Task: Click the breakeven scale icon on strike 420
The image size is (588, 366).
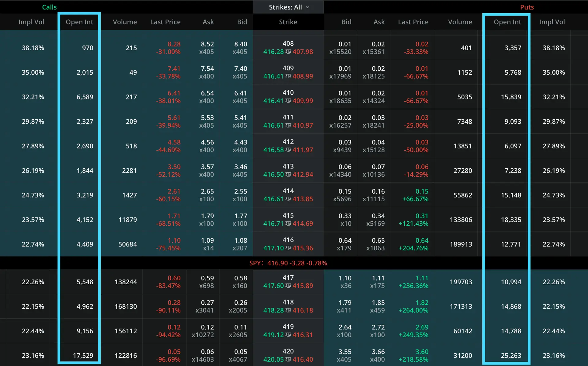Action: 288,360
